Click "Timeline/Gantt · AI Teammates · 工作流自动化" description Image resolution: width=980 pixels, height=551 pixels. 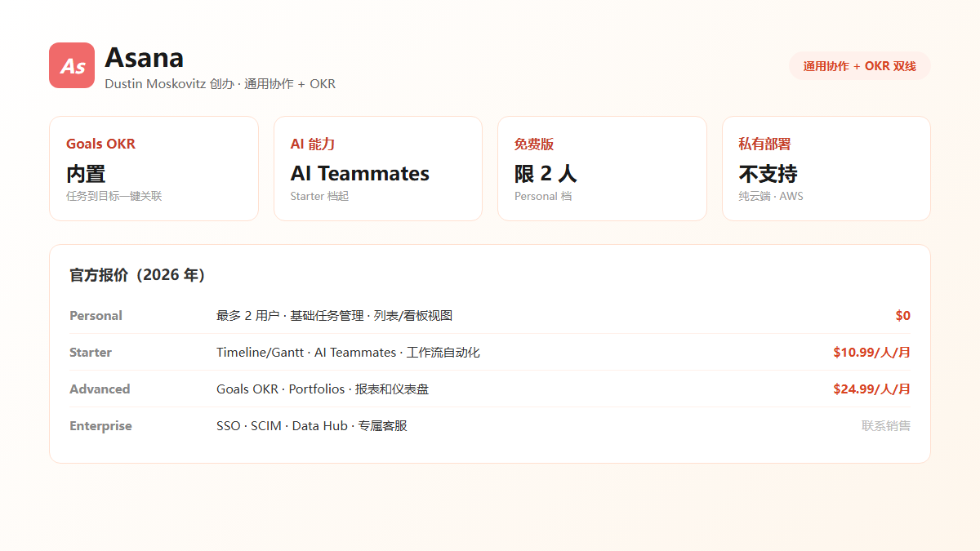[x=348, y=352]
